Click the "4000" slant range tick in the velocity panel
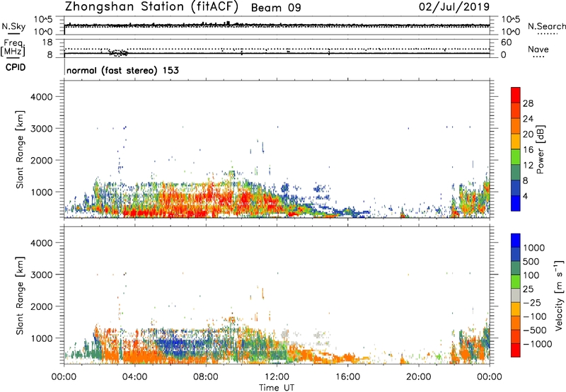The width and height of the screenshot is (566, 392). [x=41, y=243]
